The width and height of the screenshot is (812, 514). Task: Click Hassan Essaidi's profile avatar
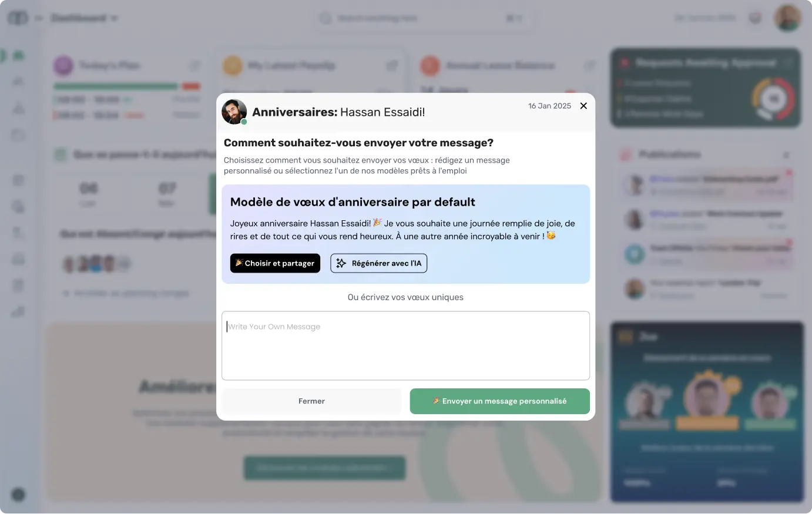point(234,112)
